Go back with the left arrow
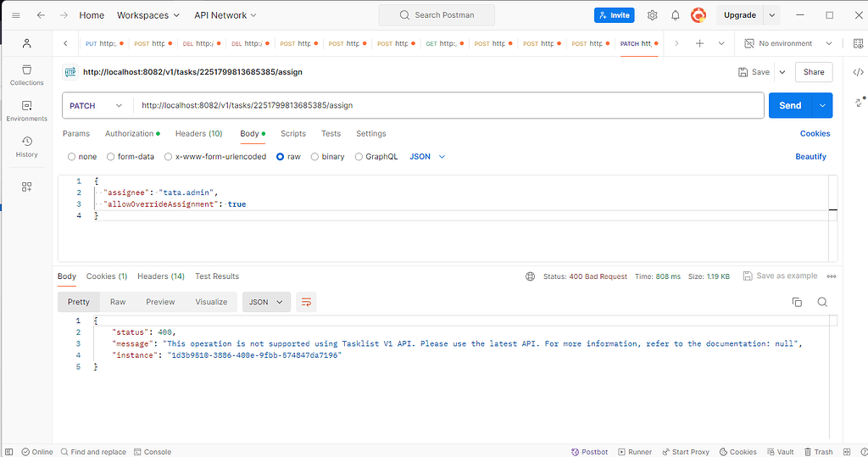 41,15
